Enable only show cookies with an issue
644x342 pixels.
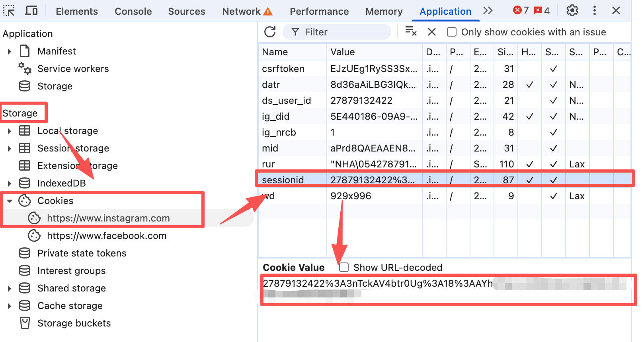click(452, 32)
